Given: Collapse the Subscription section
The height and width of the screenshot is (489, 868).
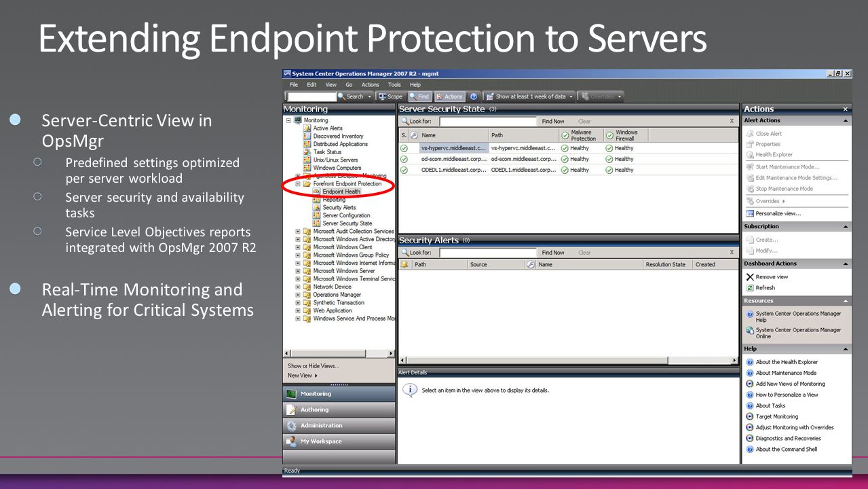Looking at the screenshot, I should (x=846, y=226).
